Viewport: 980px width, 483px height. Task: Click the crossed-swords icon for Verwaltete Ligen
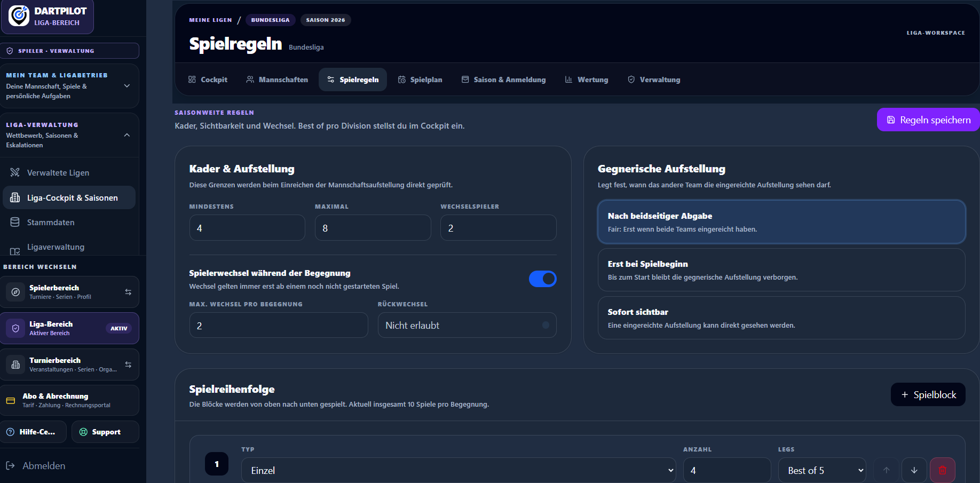tap(15, 172)
